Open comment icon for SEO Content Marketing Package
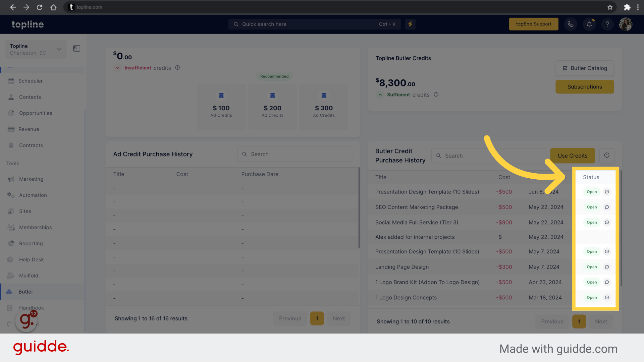Image resolution: width=644 pixels, height=362 pixels. pos(607,207)
